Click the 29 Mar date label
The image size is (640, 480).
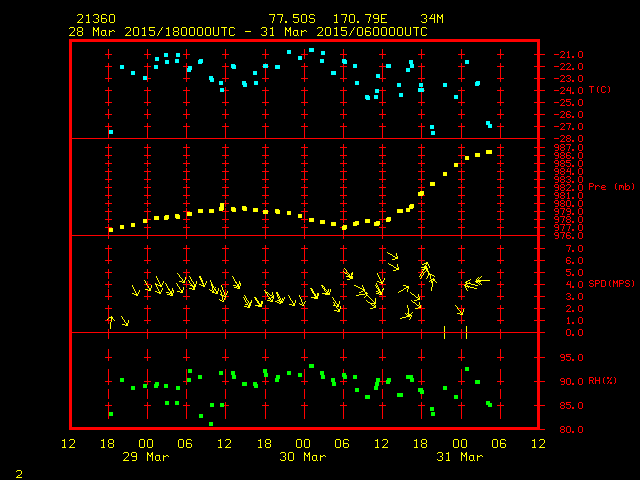point(146,457)
